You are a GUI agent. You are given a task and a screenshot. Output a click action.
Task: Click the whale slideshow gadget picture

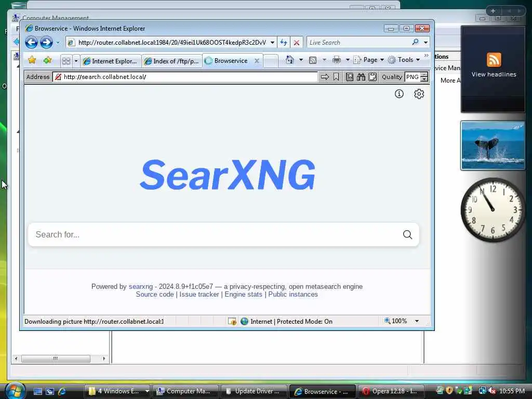[x=493, y=145]
